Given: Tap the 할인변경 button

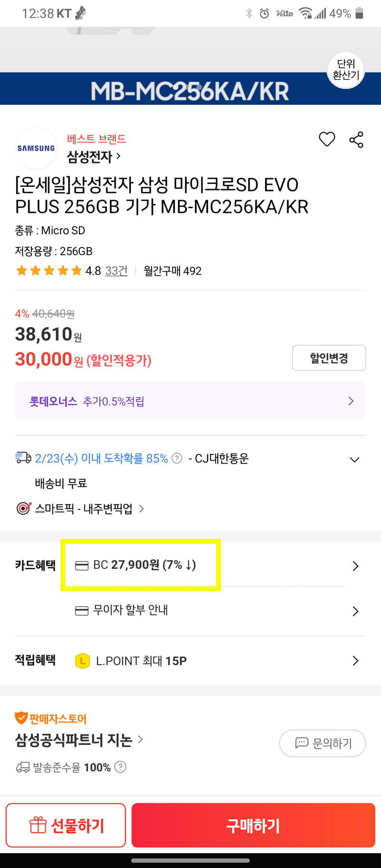Looking at the screenshot, I should point(329,358).
